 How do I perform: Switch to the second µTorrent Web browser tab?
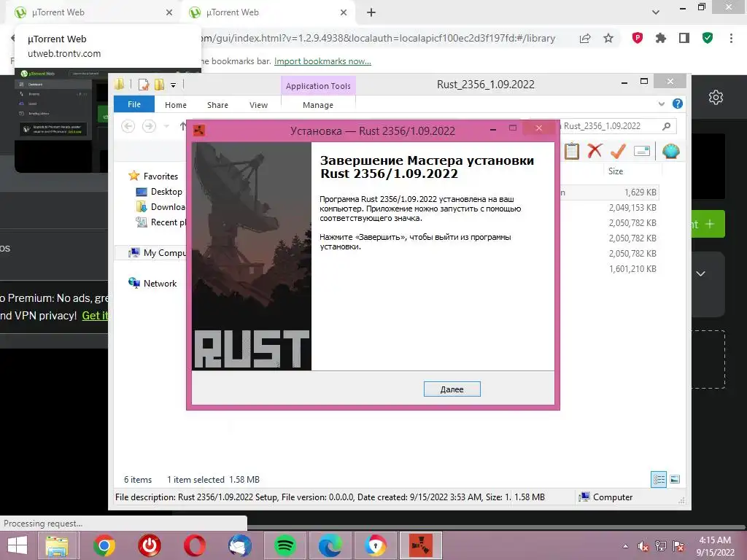pyautogui.click(x=267, y=13)
